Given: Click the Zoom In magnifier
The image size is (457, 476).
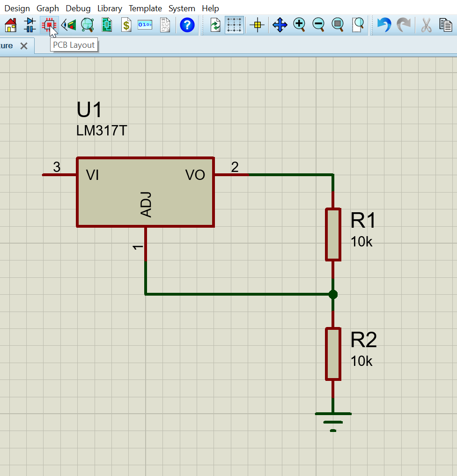Looking at the screenshot, I should (x=299, y=24).
